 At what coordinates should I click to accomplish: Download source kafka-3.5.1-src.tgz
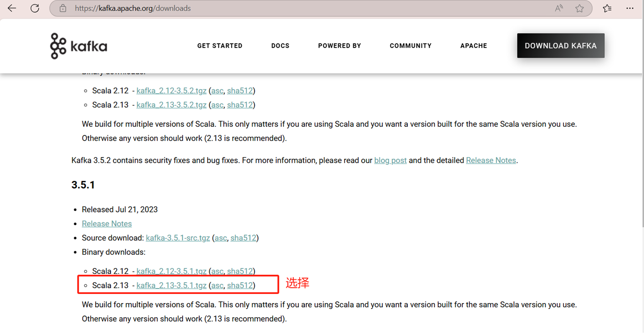tap(178, 238)
